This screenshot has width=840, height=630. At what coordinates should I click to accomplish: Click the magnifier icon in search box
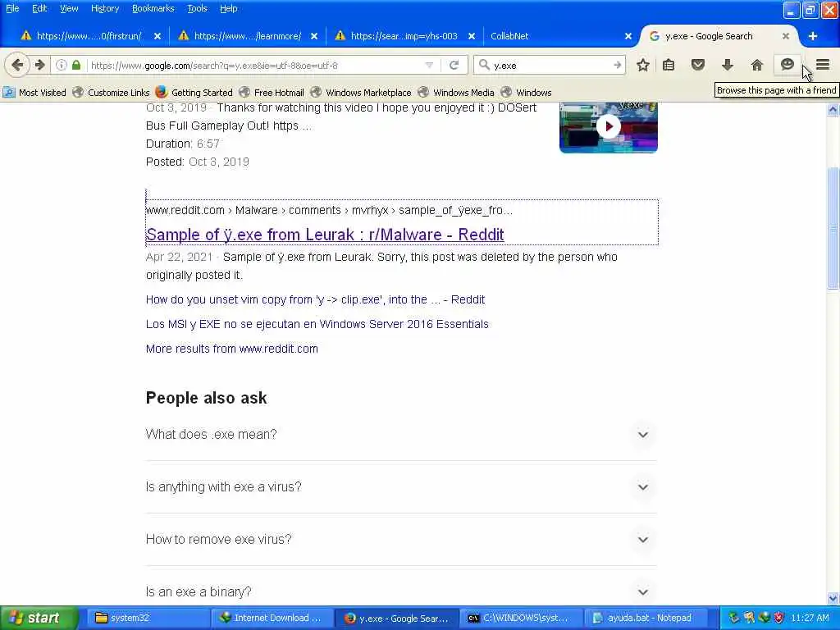(x=484, y=66)
